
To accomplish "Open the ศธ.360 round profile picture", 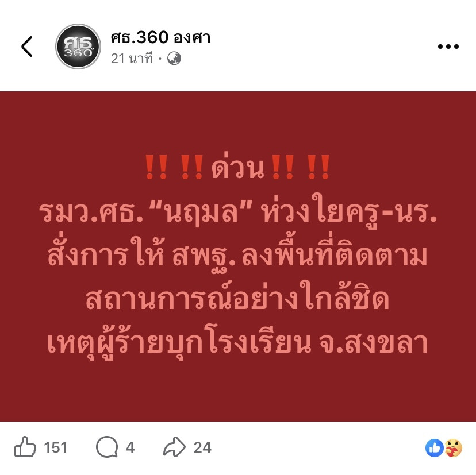I will [x=78, y=47].
